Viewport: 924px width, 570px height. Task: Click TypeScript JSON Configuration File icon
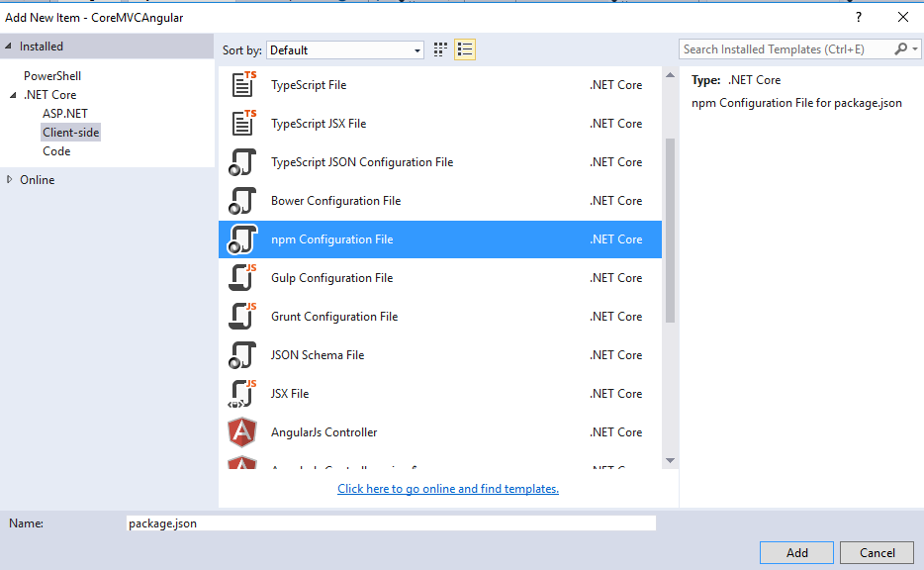pyautogui.click(x=242, y=162)
